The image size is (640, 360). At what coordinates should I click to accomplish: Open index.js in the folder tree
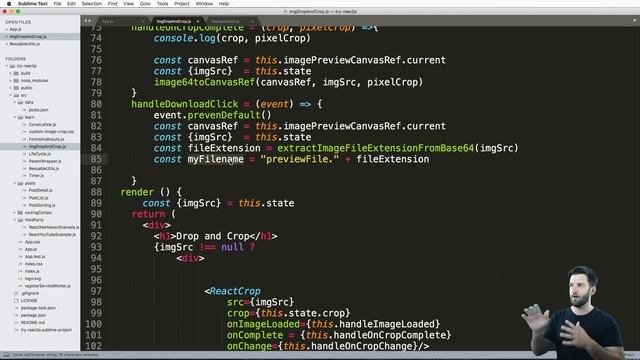(32, 271)
